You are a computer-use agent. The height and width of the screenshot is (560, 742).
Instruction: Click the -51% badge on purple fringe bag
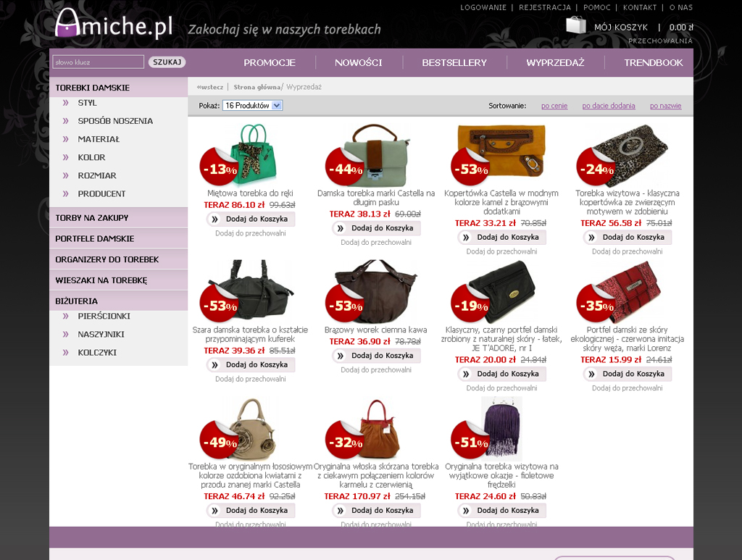[x=470, y=440]
